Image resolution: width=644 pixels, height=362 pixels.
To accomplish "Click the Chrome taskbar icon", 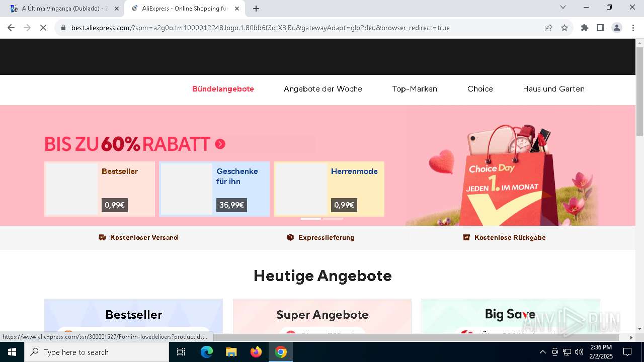I will click(281, 352).
